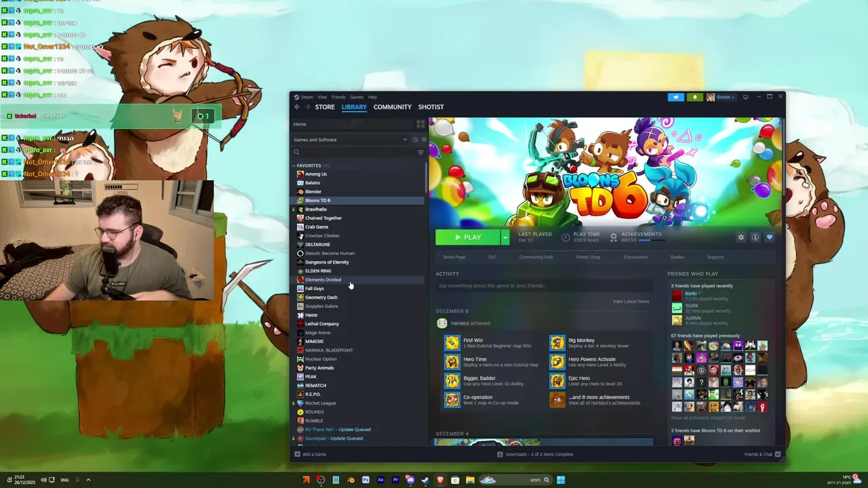
Task: Click the plus eight more achievements badge
Action: [557, 400]
